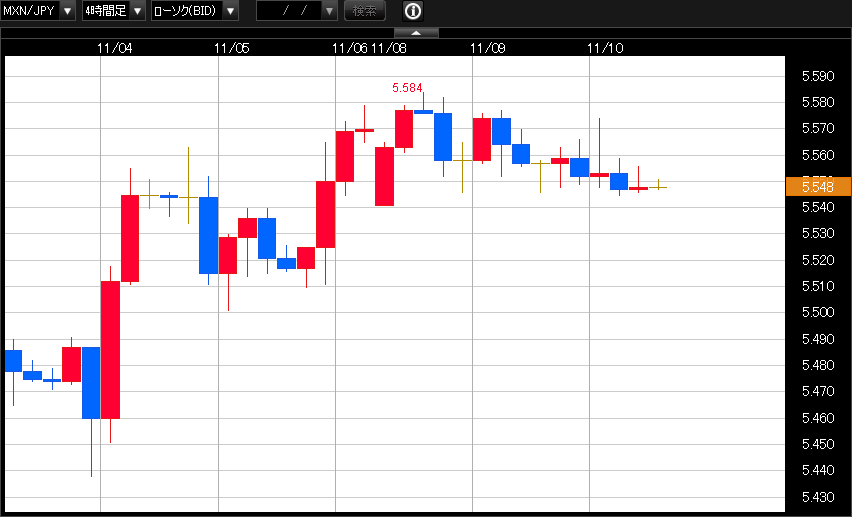852x517 pixels.
Task: Click the 5.570 price axis label
Action: (x=818, y=128)
